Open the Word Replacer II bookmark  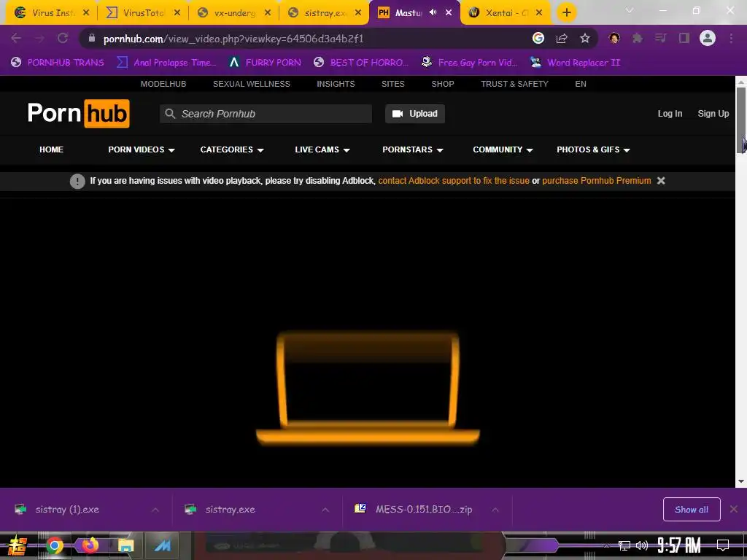point(576,63)
